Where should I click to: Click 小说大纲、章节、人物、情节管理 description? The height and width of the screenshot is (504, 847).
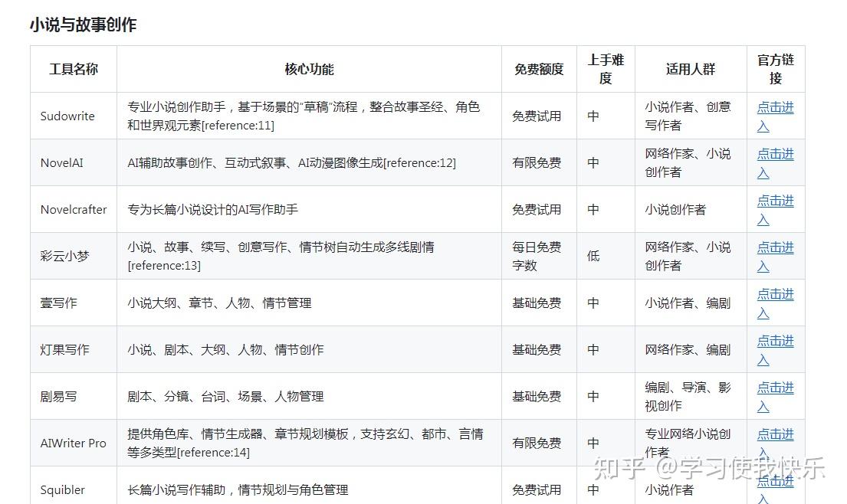[x=219, y=303]
